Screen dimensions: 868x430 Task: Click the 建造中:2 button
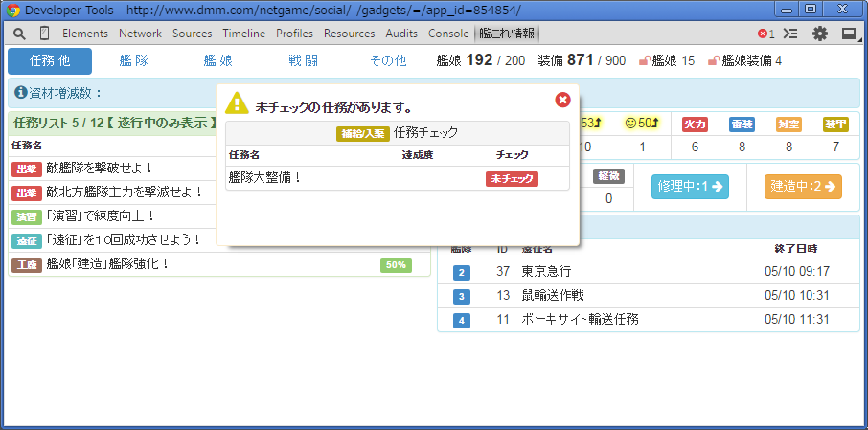pyautogui.click(x=803, y=187)
